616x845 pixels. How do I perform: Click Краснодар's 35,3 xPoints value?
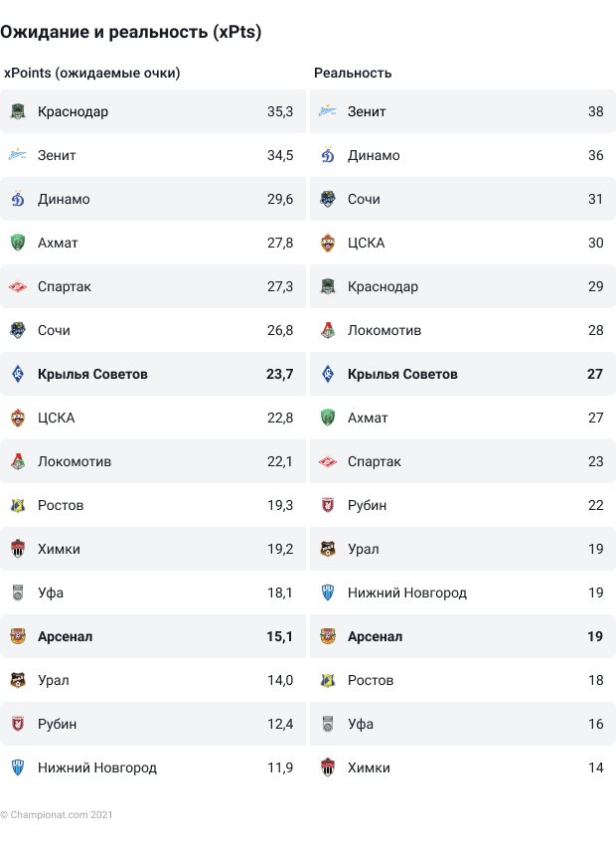point(280,111)
